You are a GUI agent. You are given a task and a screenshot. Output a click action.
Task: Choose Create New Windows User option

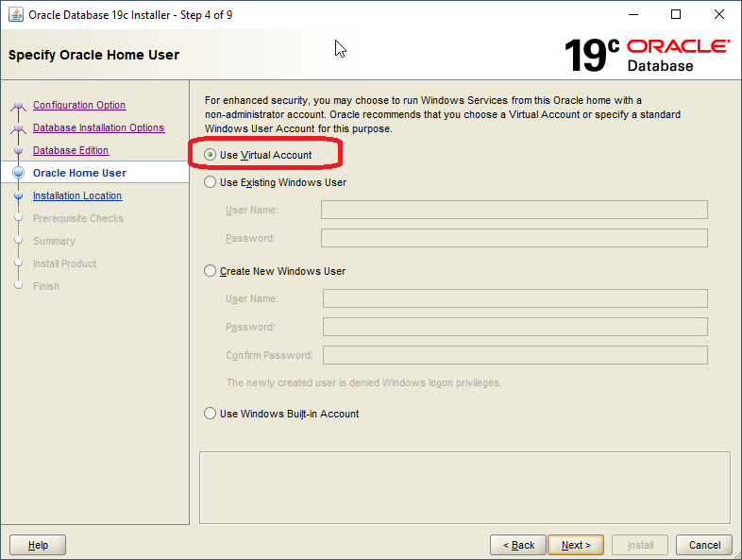click(x=211, y=271)
